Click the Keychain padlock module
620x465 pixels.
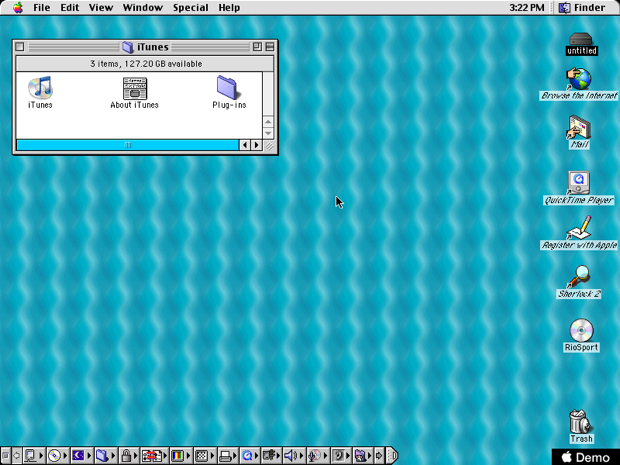(129, 456)
